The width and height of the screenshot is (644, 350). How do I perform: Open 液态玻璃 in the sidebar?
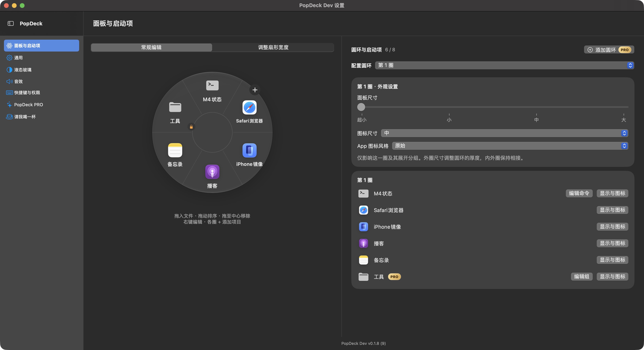(42, 70)
